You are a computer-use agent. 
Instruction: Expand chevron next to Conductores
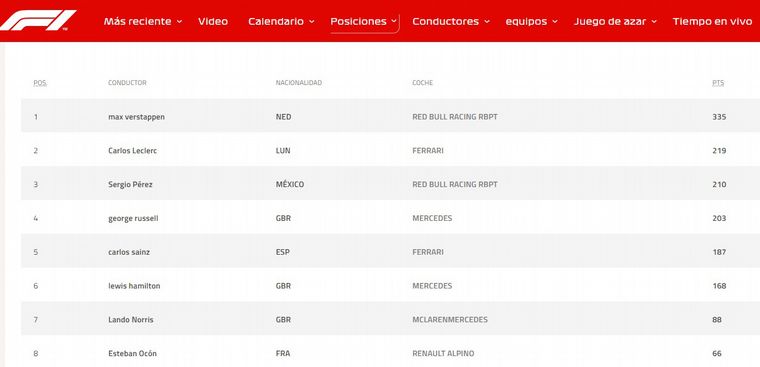(x=487, y=22)
